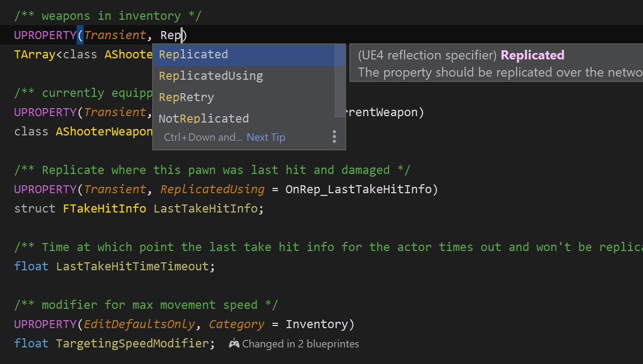Click the Ctrl+Down tip text in popup
This screenshot has width=643, height=364.
[x=203, y=137]
